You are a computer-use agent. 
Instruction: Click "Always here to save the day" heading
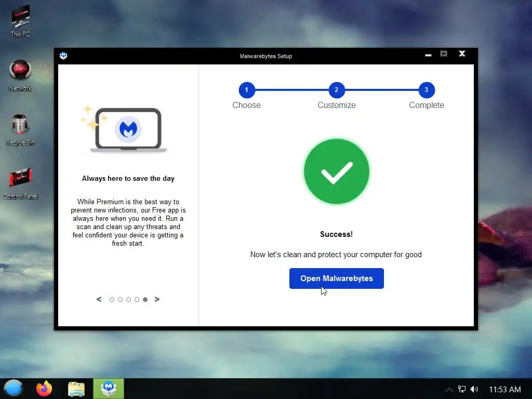point(128,179)
